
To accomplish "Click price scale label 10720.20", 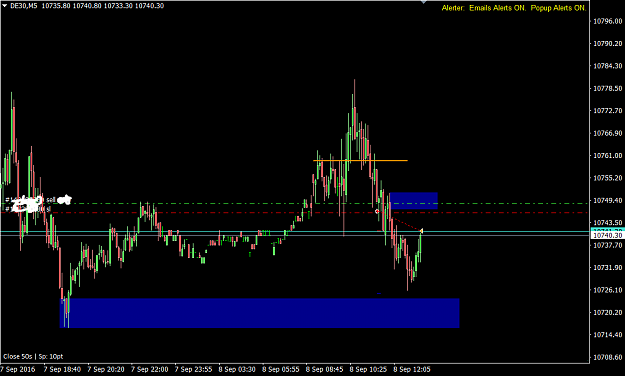I will (x=607, y=312).
